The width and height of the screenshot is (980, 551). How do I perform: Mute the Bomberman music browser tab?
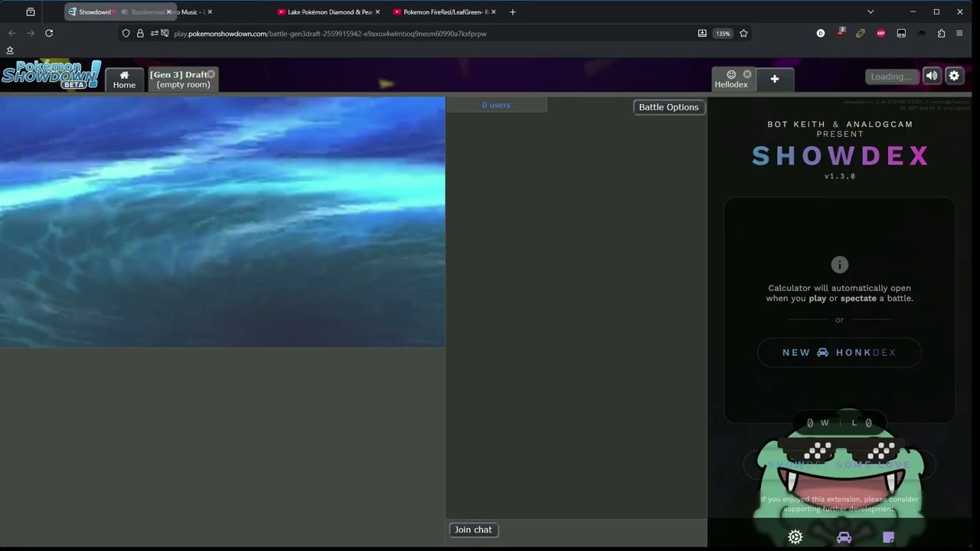click(124, 12)
